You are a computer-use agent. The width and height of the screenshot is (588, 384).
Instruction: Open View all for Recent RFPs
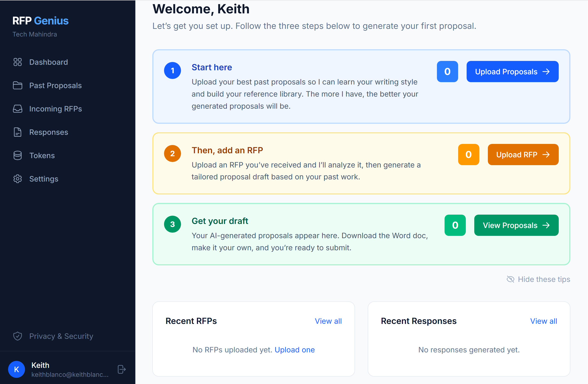coord(328,321)
